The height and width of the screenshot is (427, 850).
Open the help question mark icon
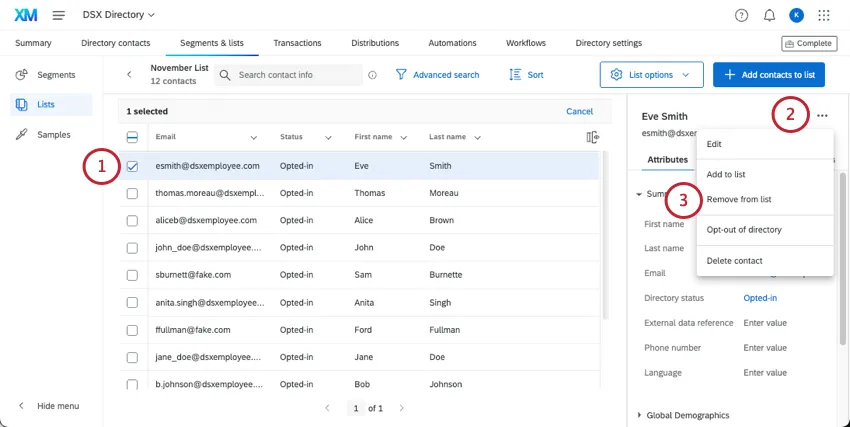click(741, 15)
